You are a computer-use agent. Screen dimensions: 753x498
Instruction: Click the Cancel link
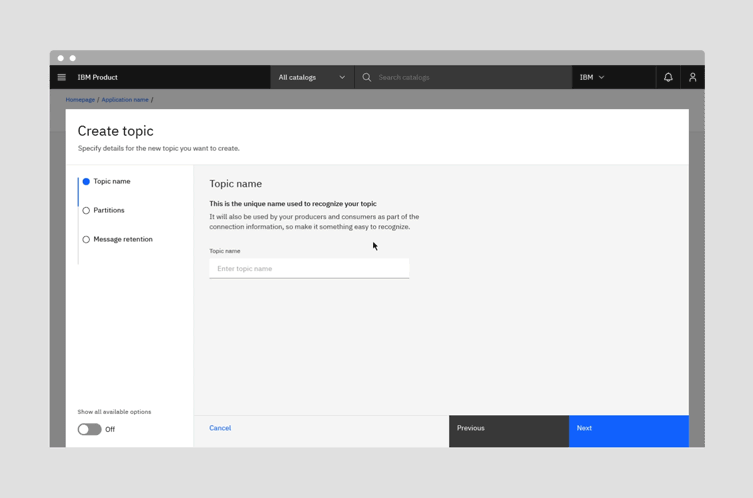220,428
